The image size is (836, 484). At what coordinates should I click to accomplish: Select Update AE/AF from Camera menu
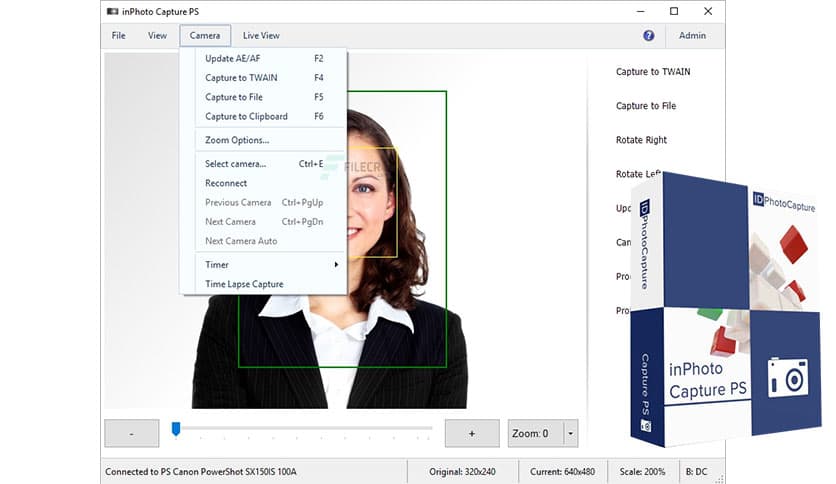point(232,59)
